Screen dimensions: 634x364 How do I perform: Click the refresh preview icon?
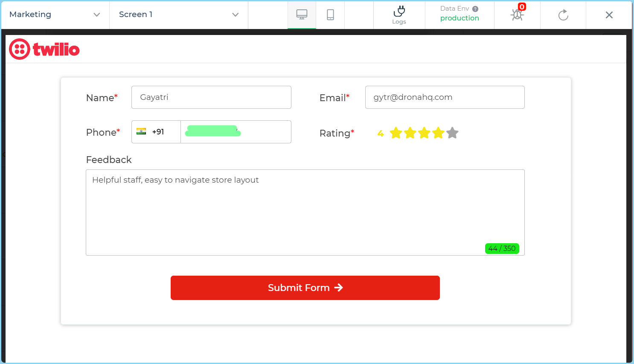click(x=563, y=15)
